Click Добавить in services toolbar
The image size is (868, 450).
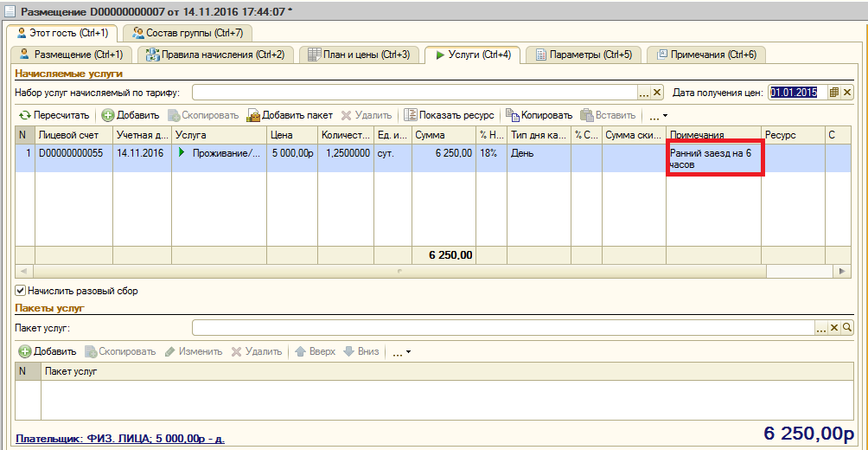pos(131,115)
